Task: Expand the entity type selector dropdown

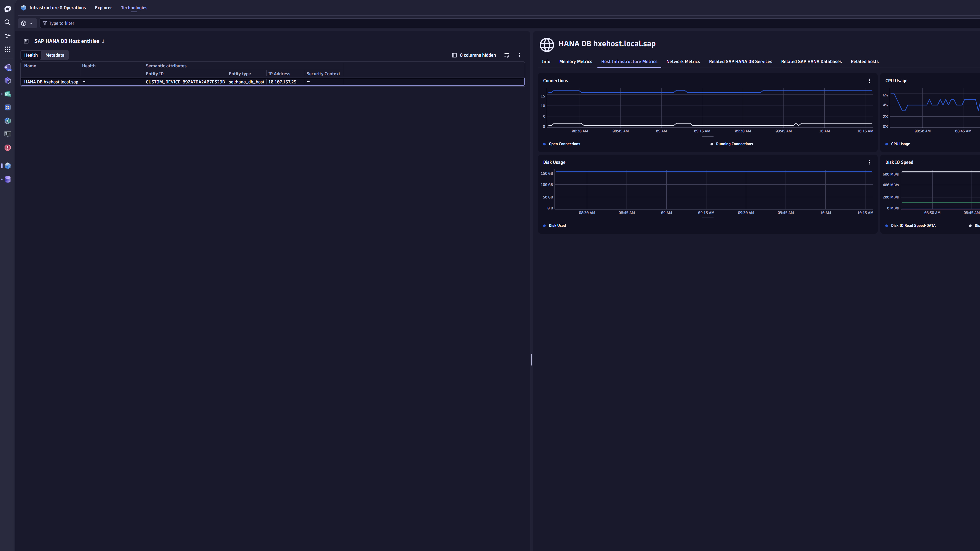Action: (x=27, y=23)
